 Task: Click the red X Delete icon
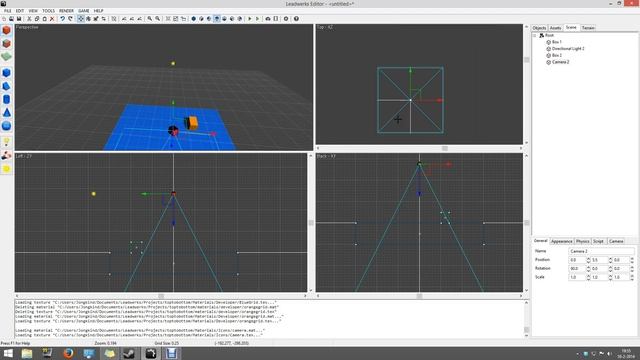(x=52, y=19)
